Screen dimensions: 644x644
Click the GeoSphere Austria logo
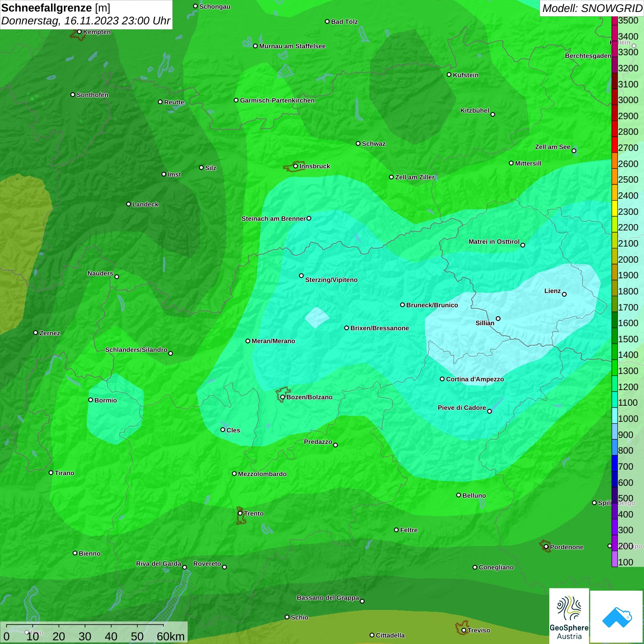pos(569,616)
